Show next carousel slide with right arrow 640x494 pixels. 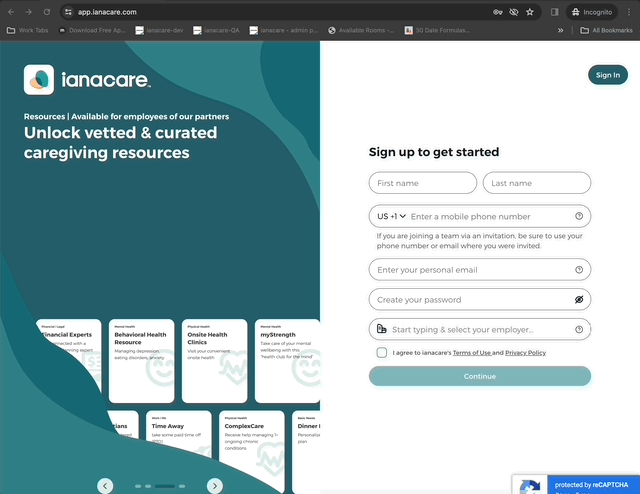click(215, 486)
